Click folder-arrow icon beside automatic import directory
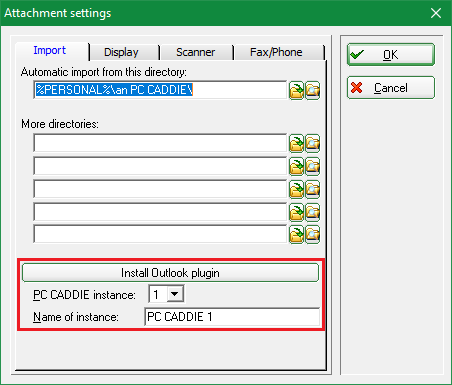Viewport: 452px width, 385px height. click(296, 90)
